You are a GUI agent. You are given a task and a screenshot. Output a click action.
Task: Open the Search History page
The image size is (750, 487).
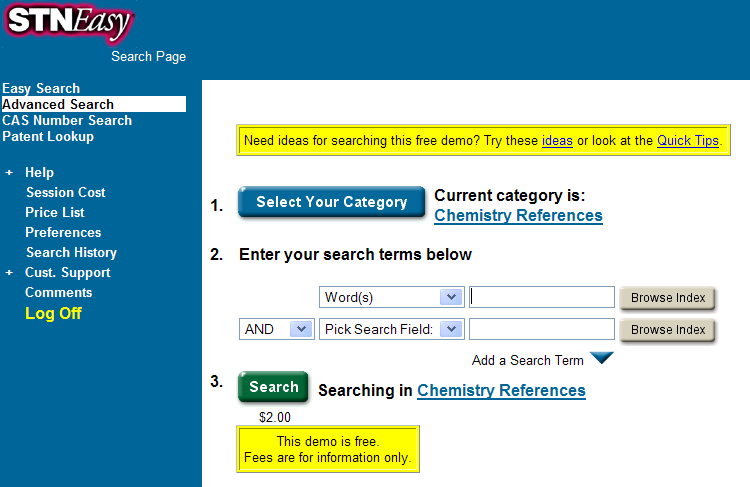tap(71, 252)
